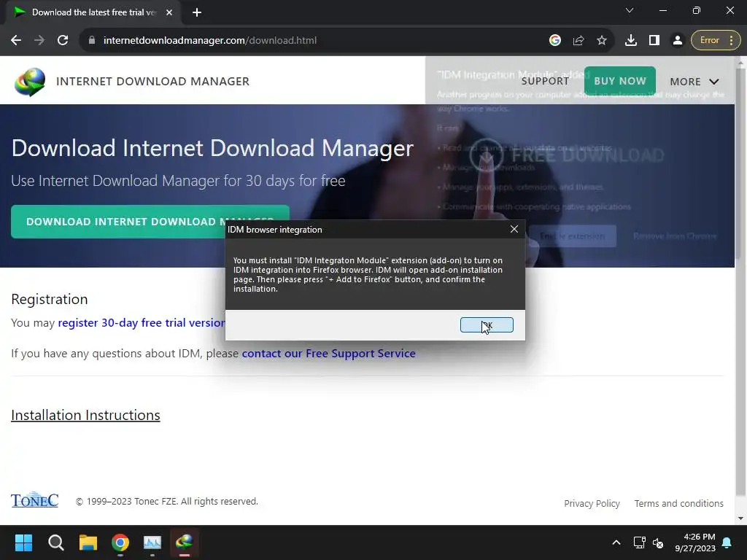Click the network display tray icon

[x=639, y=542]
